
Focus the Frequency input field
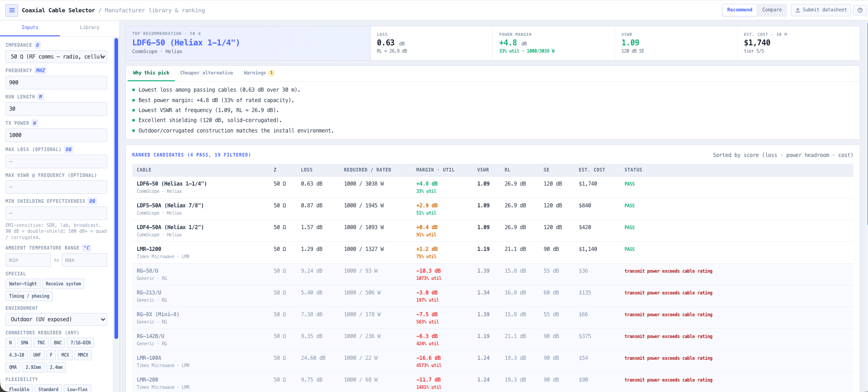pyautogui.click(x=56, y=83)
